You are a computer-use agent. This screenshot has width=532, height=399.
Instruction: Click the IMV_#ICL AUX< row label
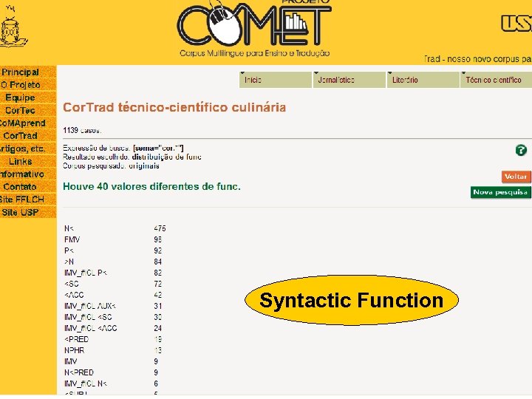[x=90, y=306]
